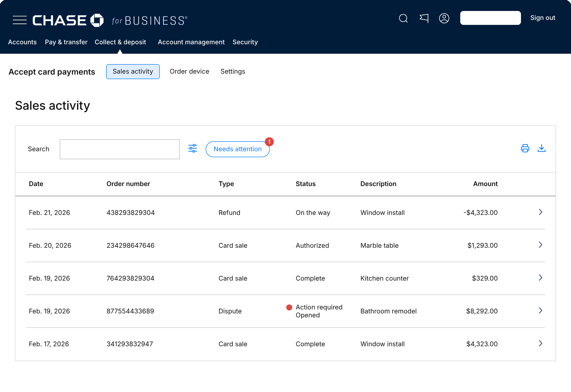Expand the Window install refund row chevron
Image resolution: width=571 pixels, height=392 pixels.
[x=540, y=212]
